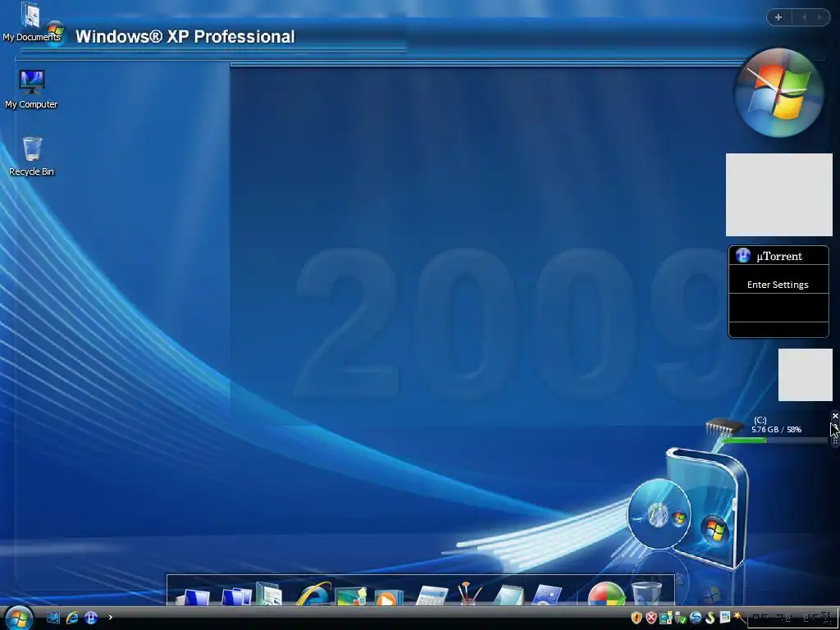
Task: Open the dock's Recycle Bin icon
Action: point(647,594)
